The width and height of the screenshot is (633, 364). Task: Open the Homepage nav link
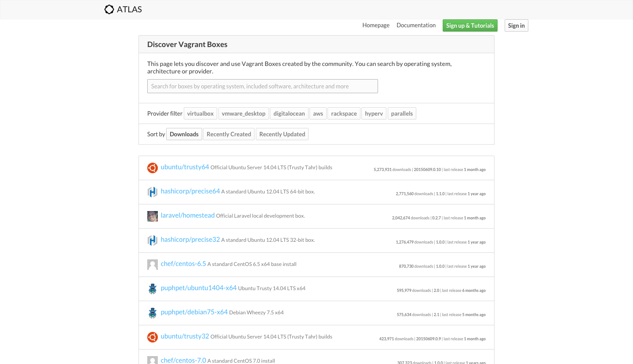[376, 25]
